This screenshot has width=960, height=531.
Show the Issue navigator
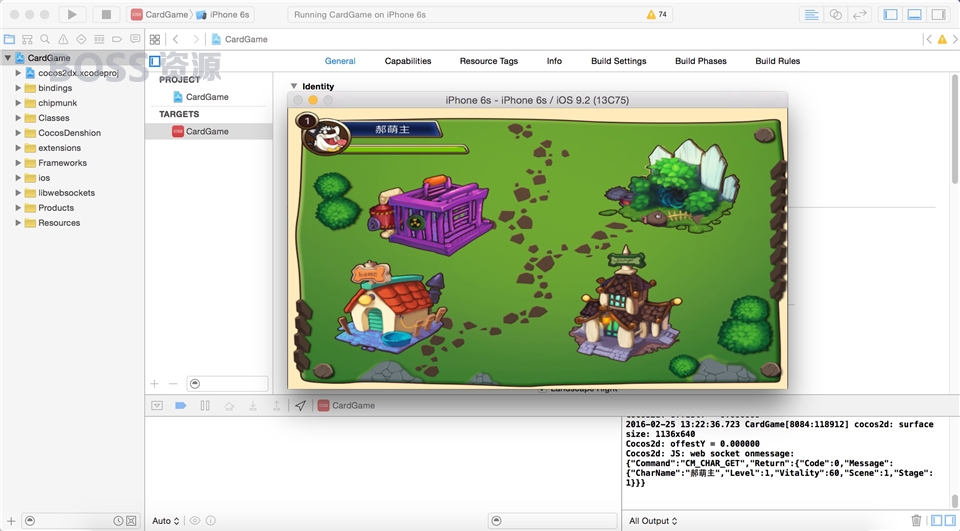pyautogui.click(x=63, y=39)
